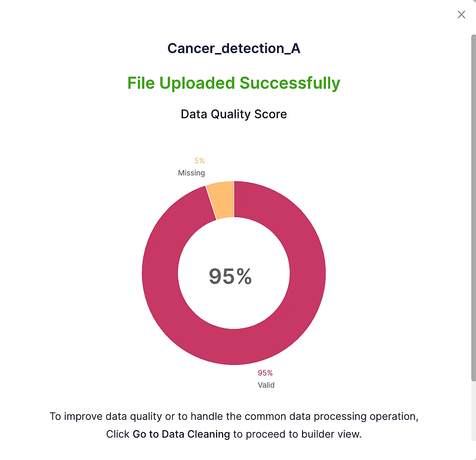Screen dimensions: 476x460
Task: Close the upload dialog with the X
Action: click(461, 15)
